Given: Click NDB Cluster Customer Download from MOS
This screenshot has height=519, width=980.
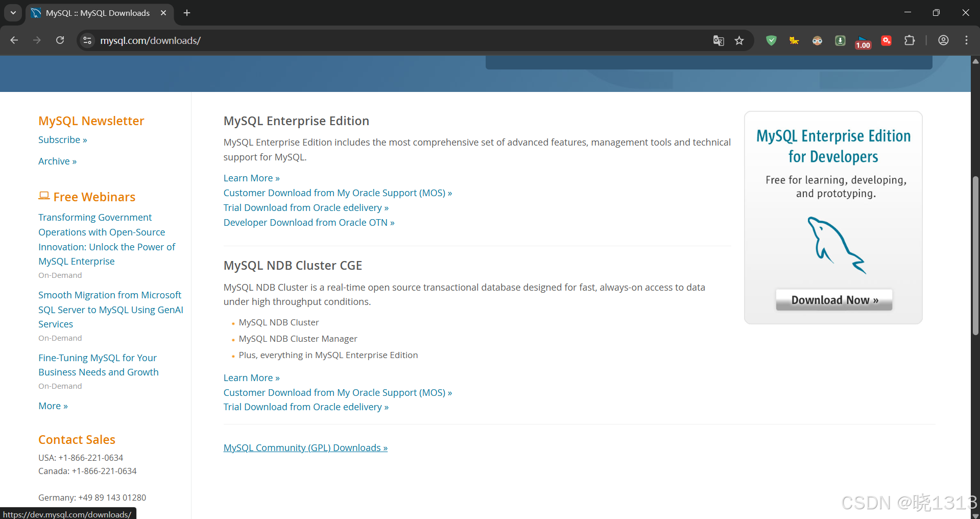Looking at the screenshot, I should click(x=338, y=393).
